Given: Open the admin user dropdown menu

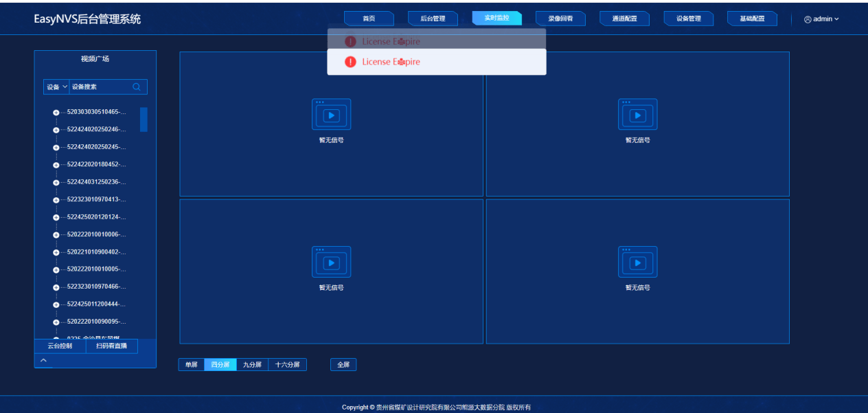Looking at the screenshot, I should pos(821,19).
